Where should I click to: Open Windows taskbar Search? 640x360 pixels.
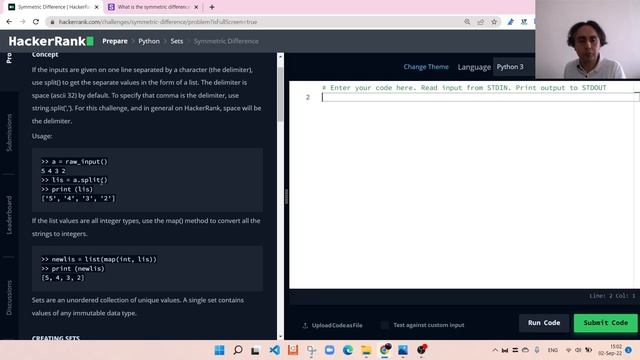click(238, 350)
